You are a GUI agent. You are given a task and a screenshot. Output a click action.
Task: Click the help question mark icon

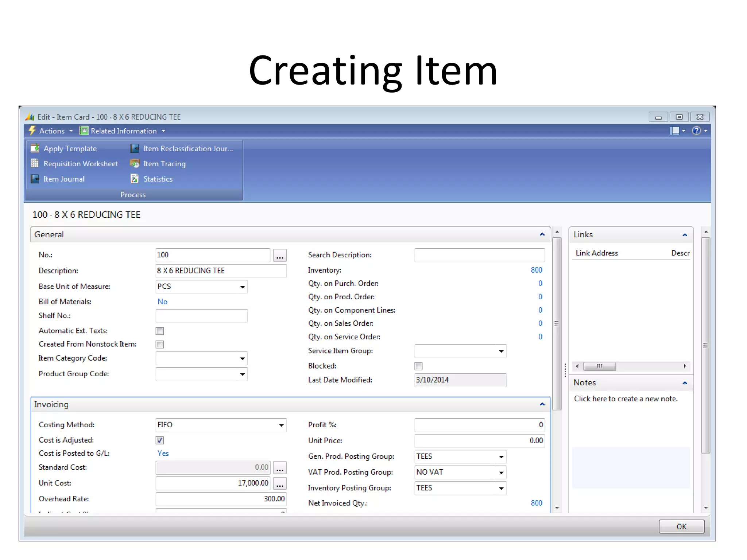tap(696, 131)
